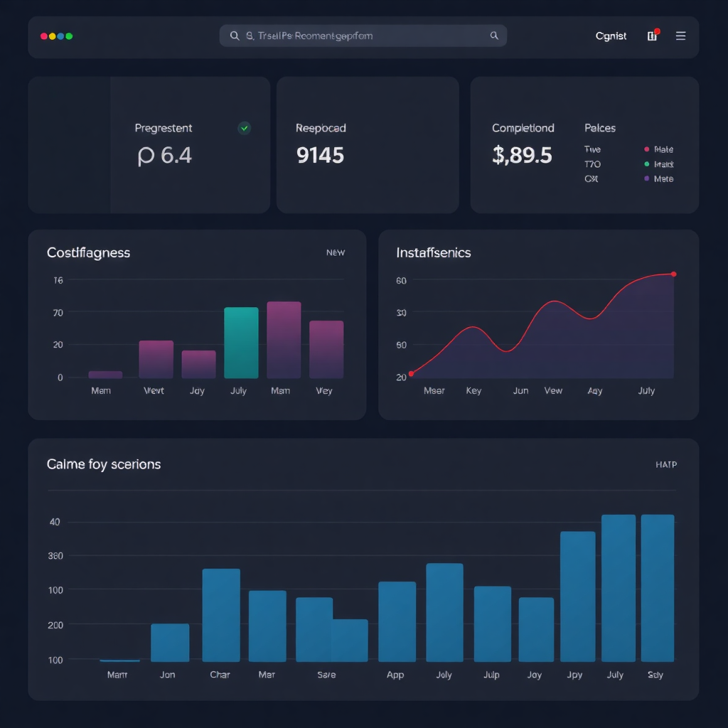This screenshot has height=728, width=728.
Task: Toggle the green checkmark next to Pregrestent
Action: 244,129
